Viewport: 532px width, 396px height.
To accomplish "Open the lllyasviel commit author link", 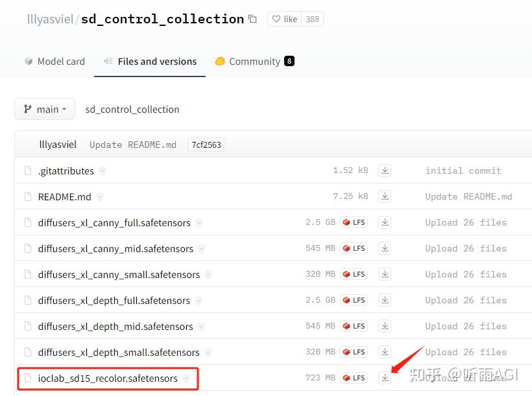I will tap(58, 145).
